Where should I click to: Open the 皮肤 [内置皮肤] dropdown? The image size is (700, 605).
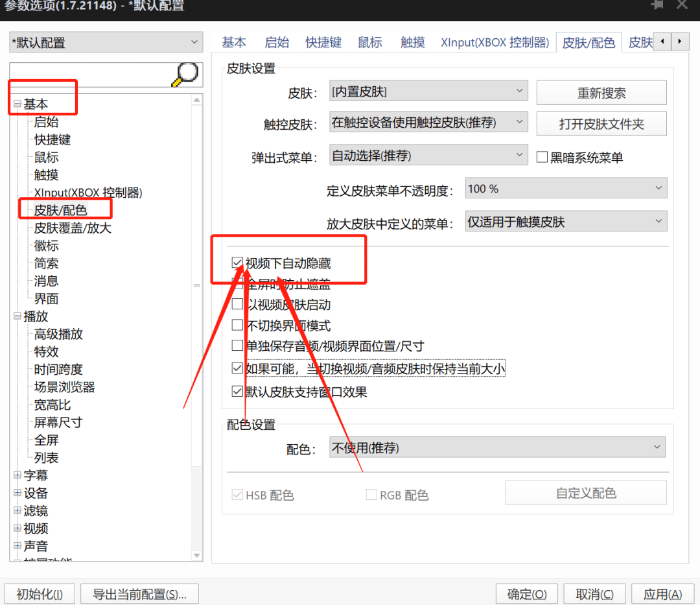[x=428, y=91]
